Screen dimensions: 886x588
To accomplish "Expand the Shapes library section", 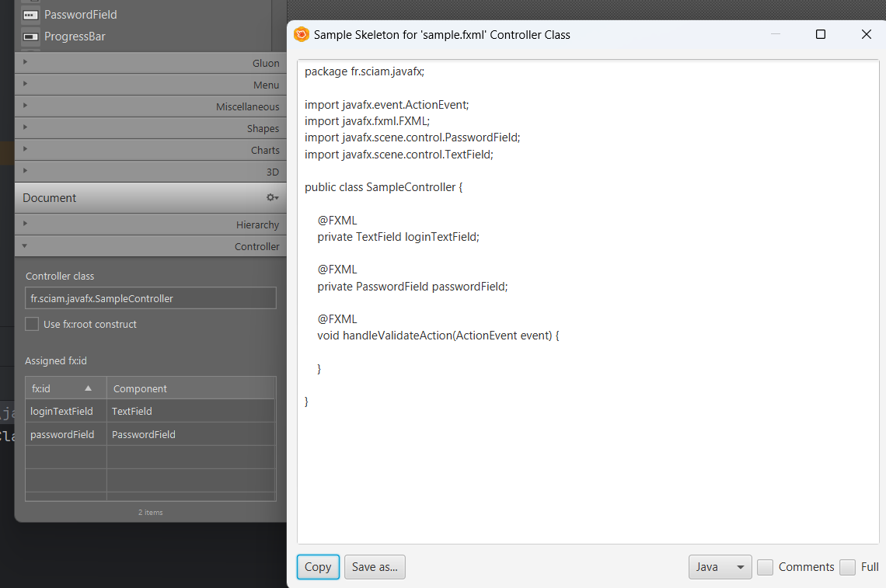I will [x=151, y=128].
